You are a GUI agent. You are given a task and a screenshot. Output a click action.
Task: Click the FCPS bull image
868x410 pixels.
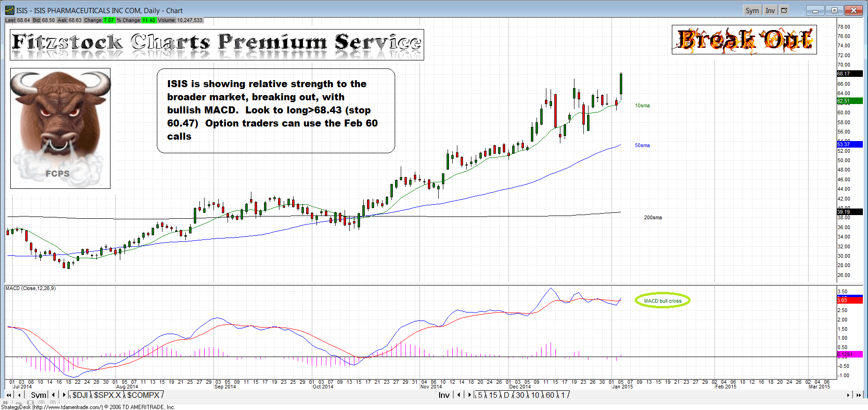[x=60, y=128]
